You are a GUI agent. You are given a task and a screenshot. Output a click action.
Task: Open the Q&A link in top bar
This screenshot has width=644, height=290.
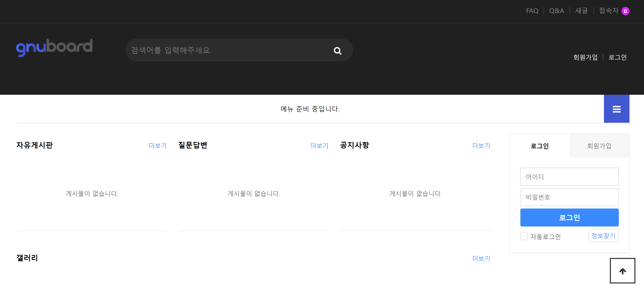[x=556, y=11]
